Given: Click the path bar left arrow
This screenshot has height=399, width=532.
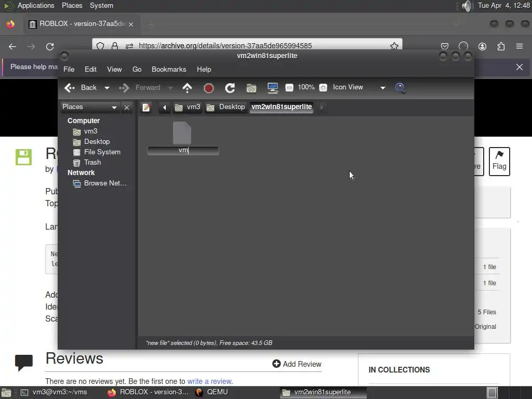Looking at the screenshot, I should [x=165, y=108].
